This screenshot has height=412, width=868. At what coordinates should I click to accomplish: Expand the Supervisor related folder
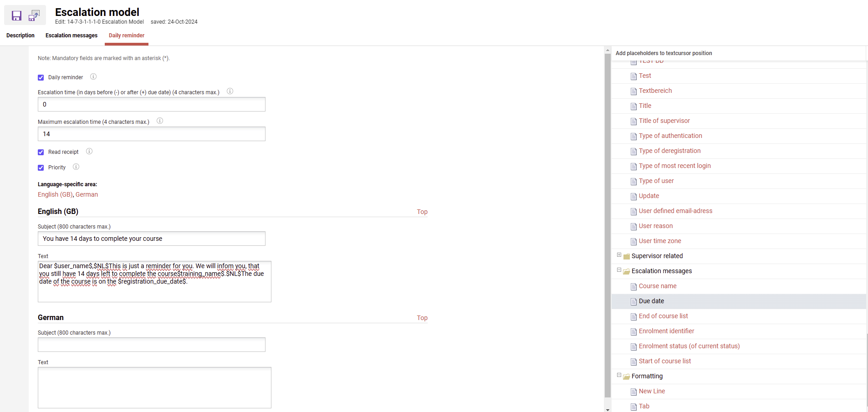619,255
